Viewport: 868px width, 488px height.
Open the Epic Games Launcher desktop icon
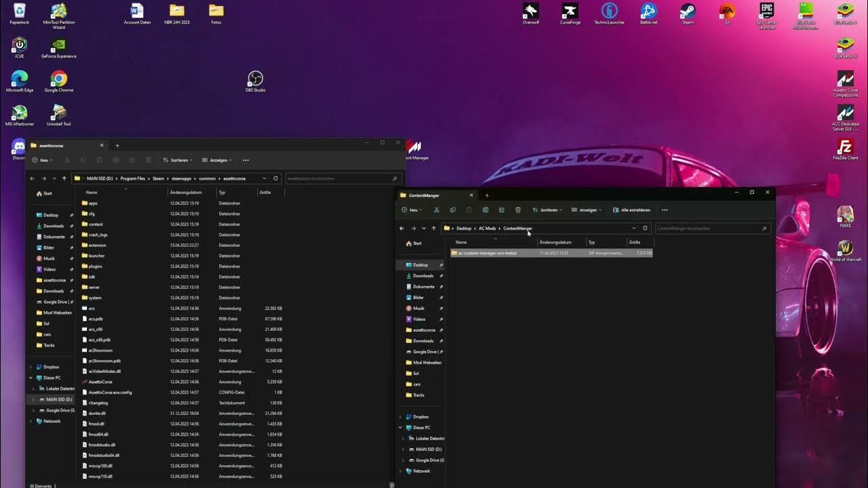(x=766, y=16)
